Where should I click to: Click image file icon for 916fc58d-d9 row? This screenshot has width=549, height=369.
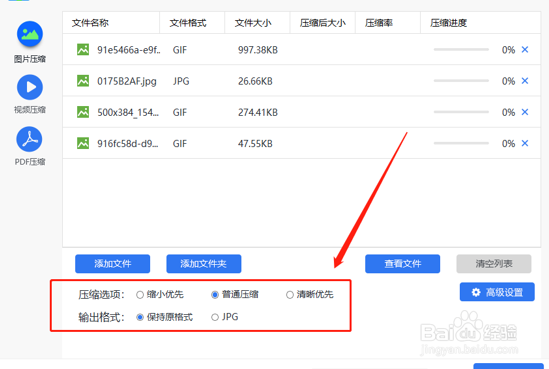pyautogui.click(x=83, y=143)
